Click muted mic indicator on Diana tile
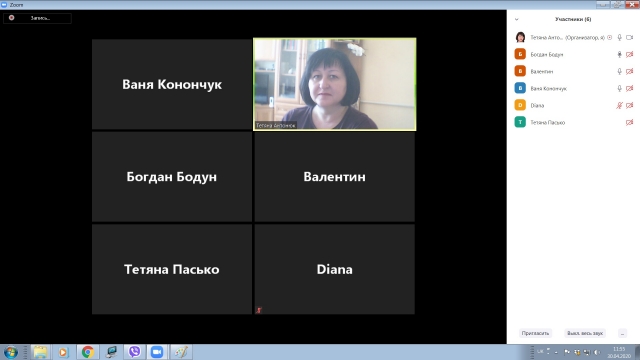This screenshot has height=360, width=640. (258, 310)
